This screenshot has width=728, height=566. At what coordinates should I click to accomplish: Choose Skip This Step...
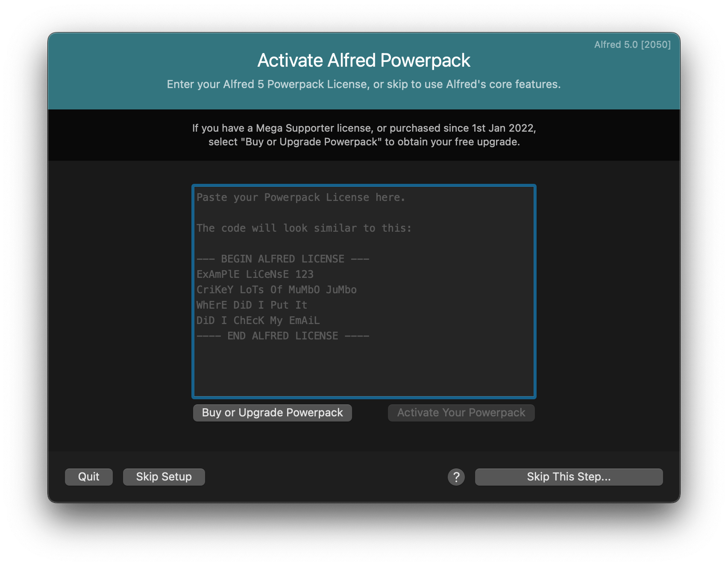[568, 477]
